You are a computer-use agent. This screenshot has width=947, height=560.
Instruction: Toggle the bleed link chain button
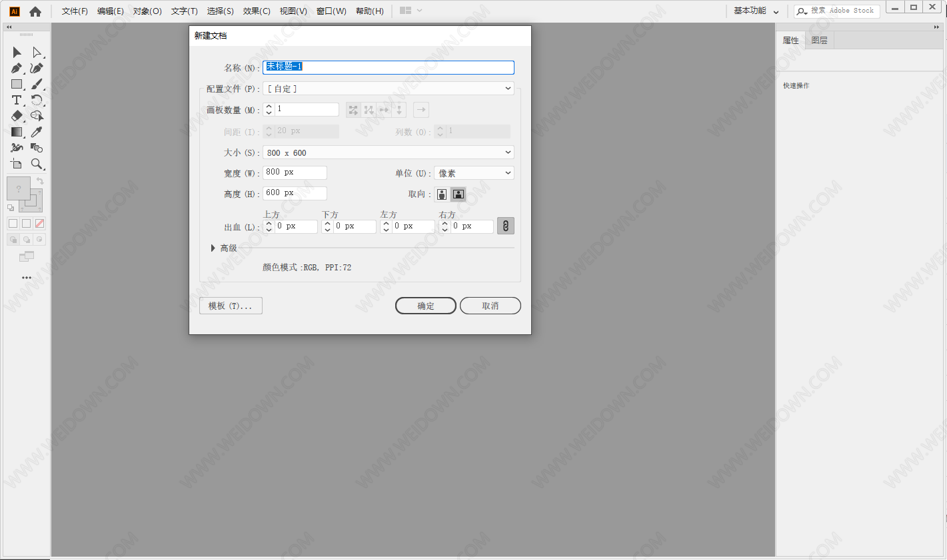click(x=506, y=226)
